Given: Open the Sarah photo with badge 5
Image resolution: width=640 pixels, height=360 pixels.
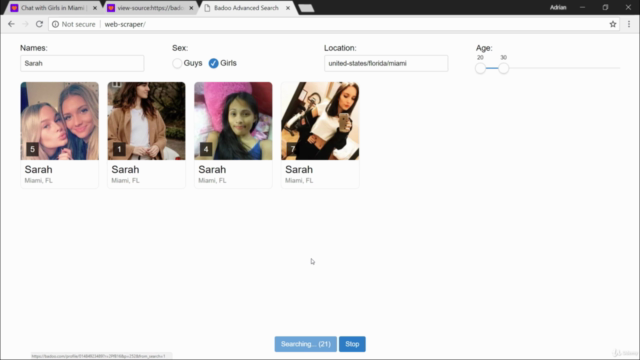Looking at the screenshot, I should pos(60,121).
